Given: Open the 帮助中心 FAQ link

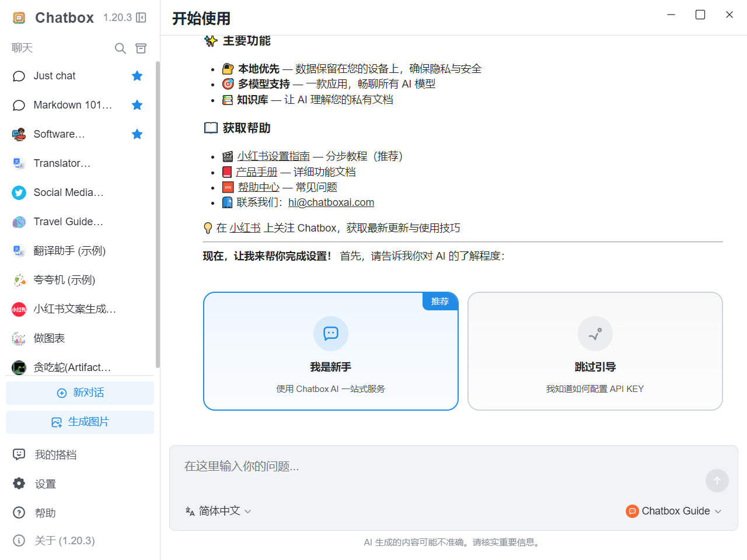Looking at the screenshot, I should tap(259, 187).
